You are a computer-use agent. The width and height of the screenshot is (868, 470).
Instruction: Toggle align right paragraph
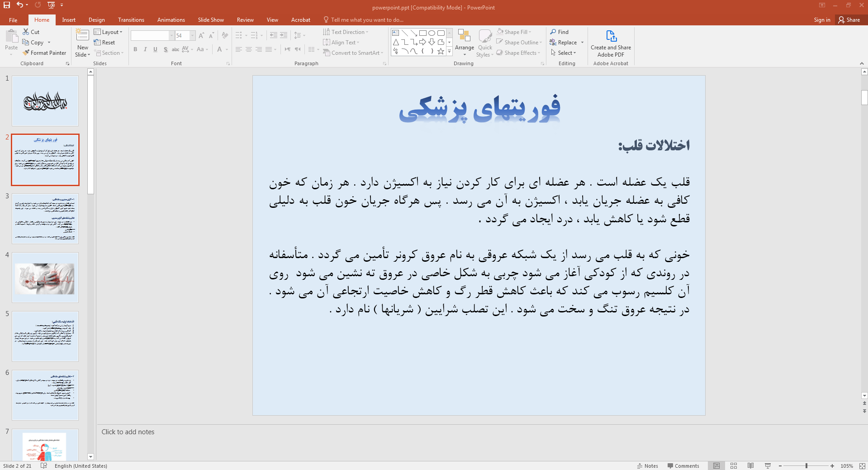(x=259, y=49)
